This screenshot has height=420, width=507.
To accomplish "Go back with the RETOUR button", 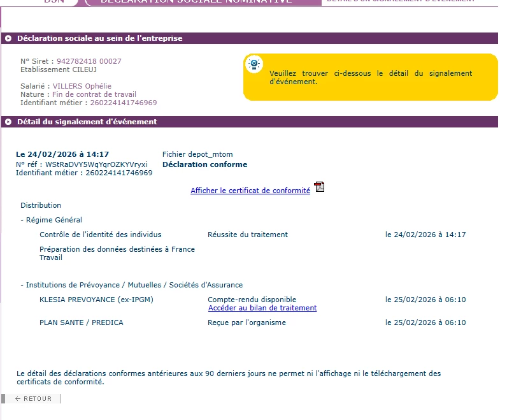I will (33, 398).
